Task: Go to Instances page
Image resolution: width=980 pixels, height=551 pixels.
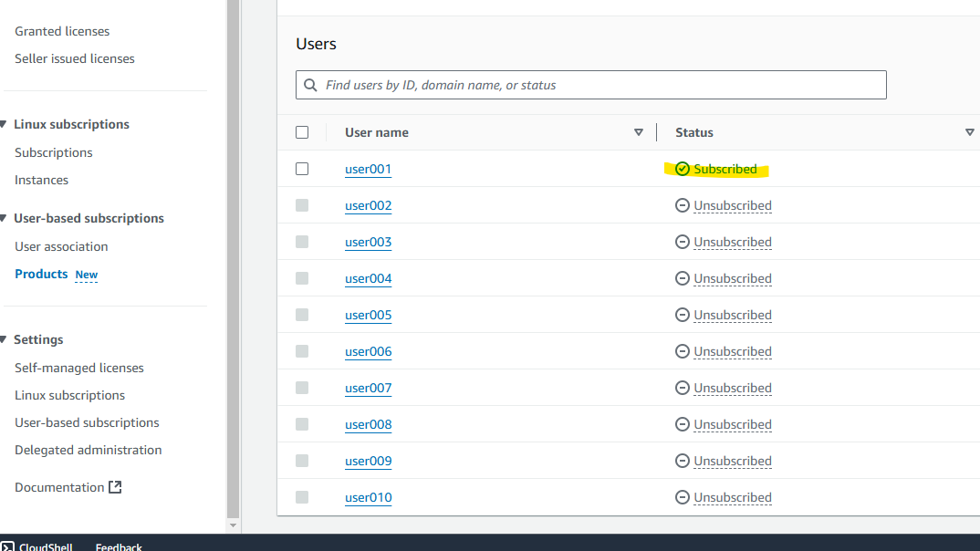Action: 41,180
